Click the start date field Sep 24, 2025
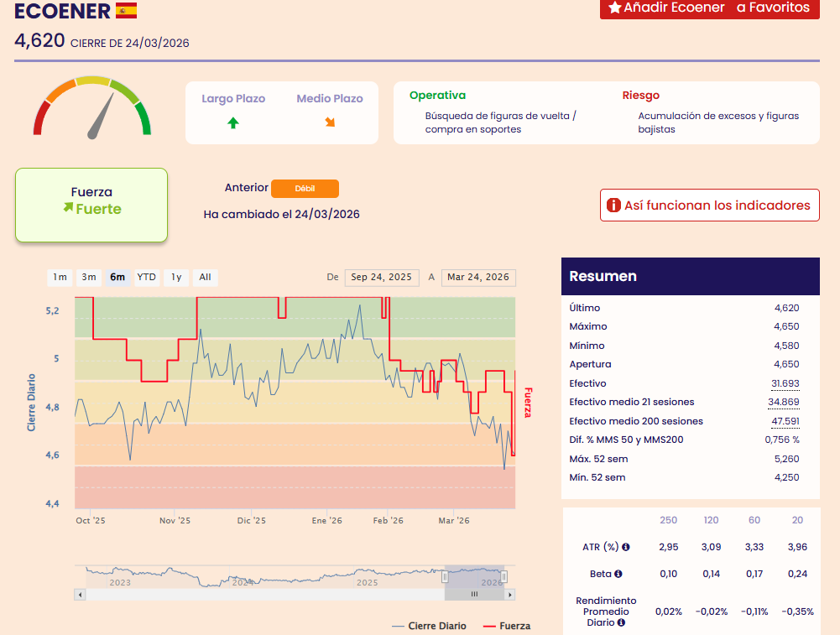This screenshot has height=635, width=840. pyautogui.click(x=382, y=278)
